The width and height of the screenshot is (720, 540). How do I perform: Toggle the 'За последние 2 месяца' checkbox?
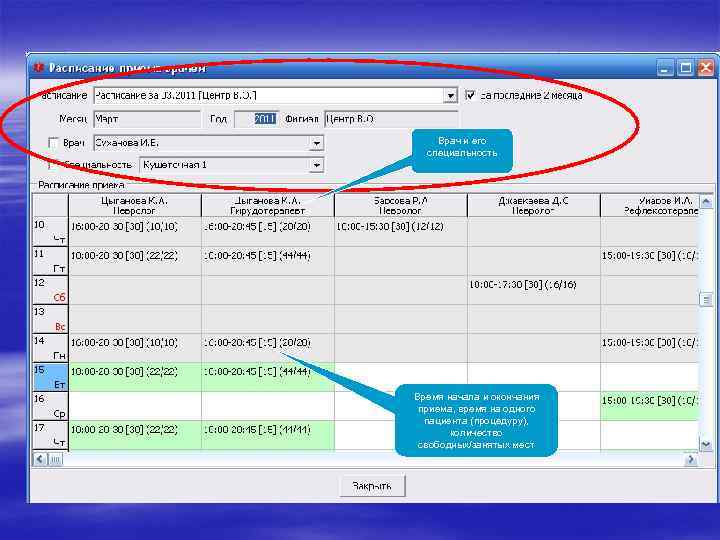click(x=470, y=95)
